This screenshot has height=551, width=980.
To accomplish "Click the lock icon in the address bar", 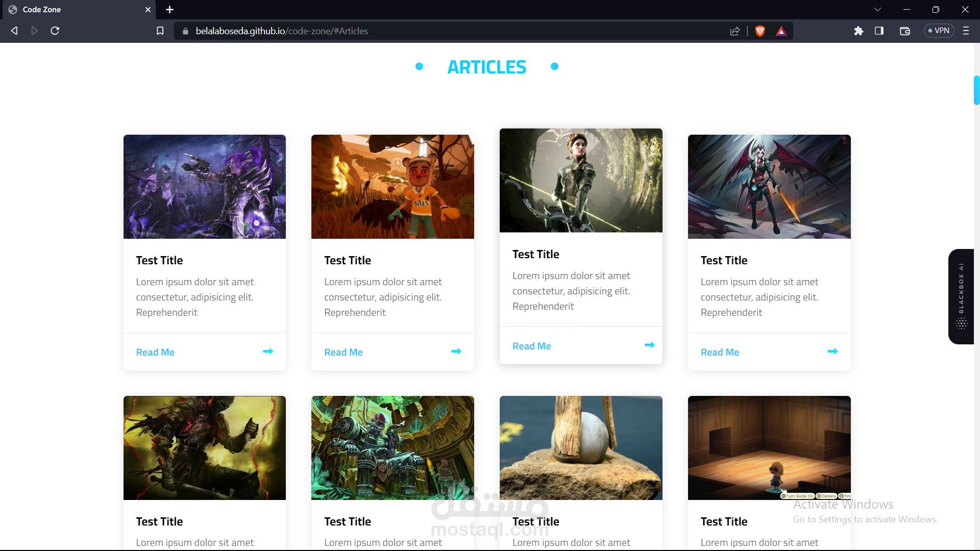I will click(185, 31).
